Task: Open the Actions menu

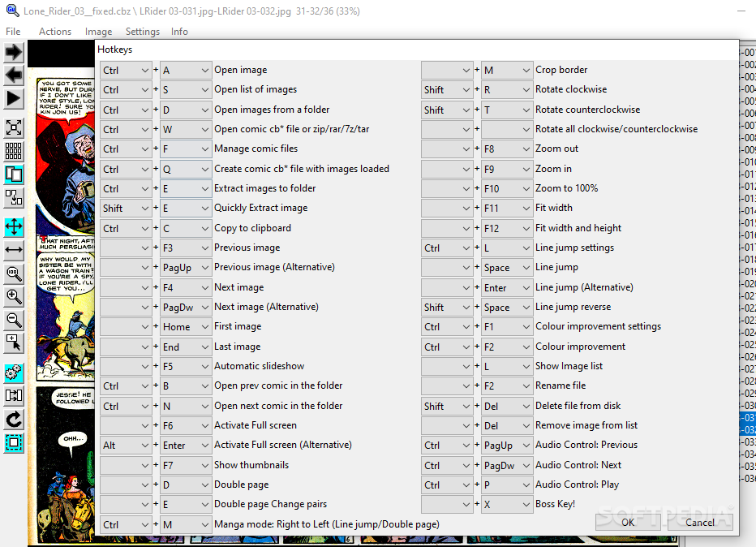Action: point(55,32)
